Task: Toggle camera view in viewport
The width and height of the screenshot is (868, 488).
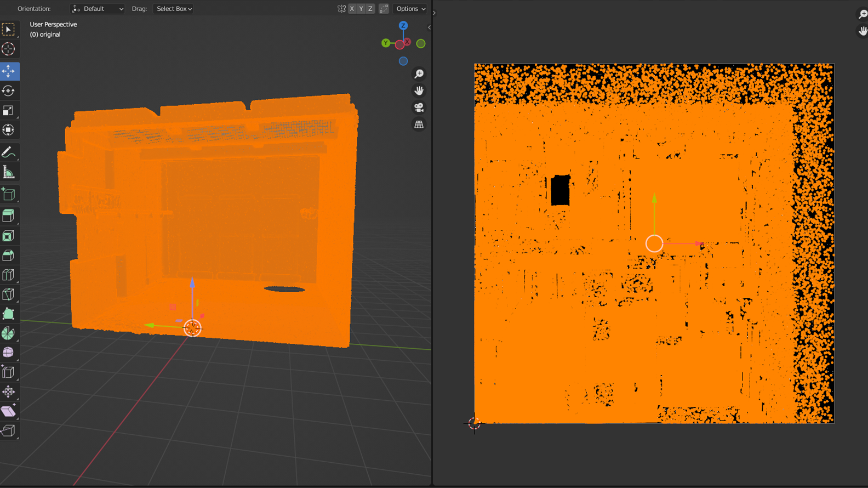Action: click(419, 107)
